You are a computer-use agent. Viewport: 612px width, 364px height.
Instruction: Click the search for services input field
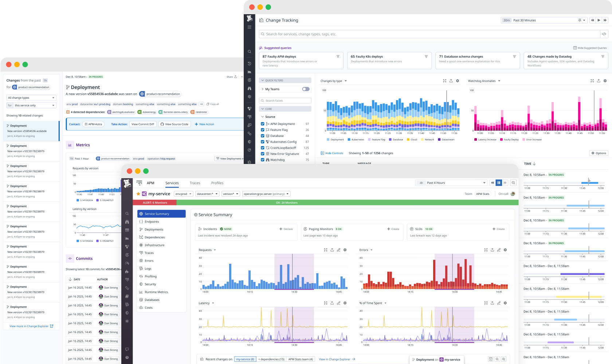pos(429,34)
